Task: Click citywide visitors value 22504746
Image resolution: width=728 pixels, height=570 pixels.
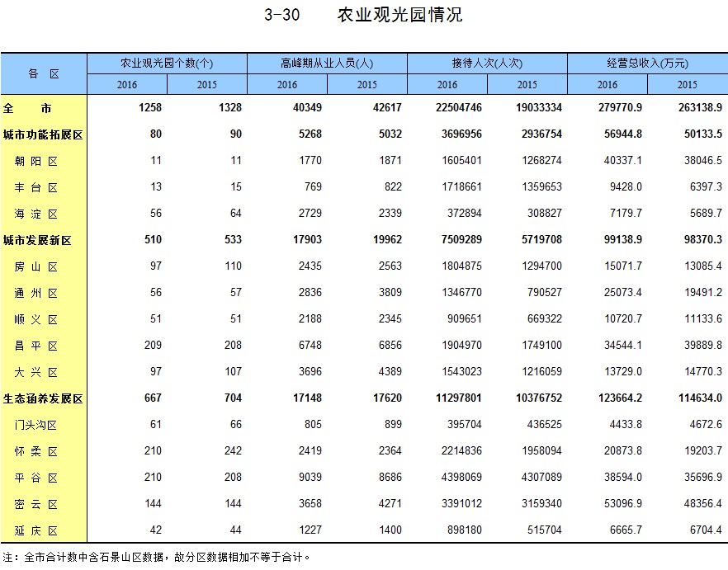Action: pos(459,108)
